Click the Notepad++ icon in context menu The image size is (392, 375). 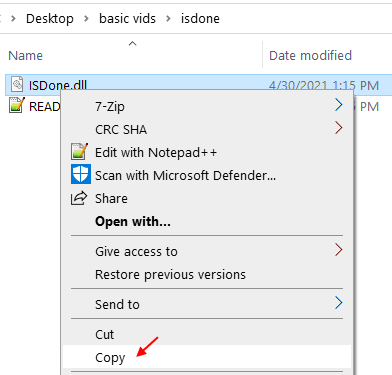80,152
